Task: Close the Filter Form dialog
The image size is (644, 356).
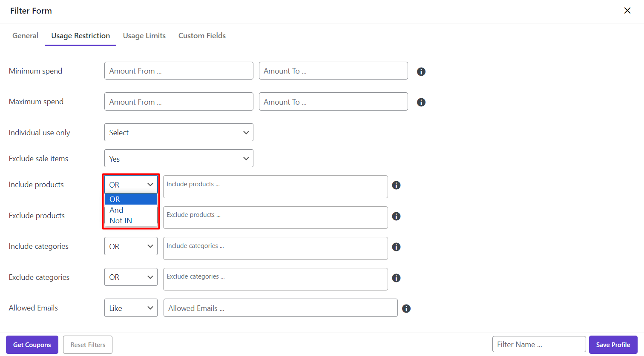Action: point(627,11)
